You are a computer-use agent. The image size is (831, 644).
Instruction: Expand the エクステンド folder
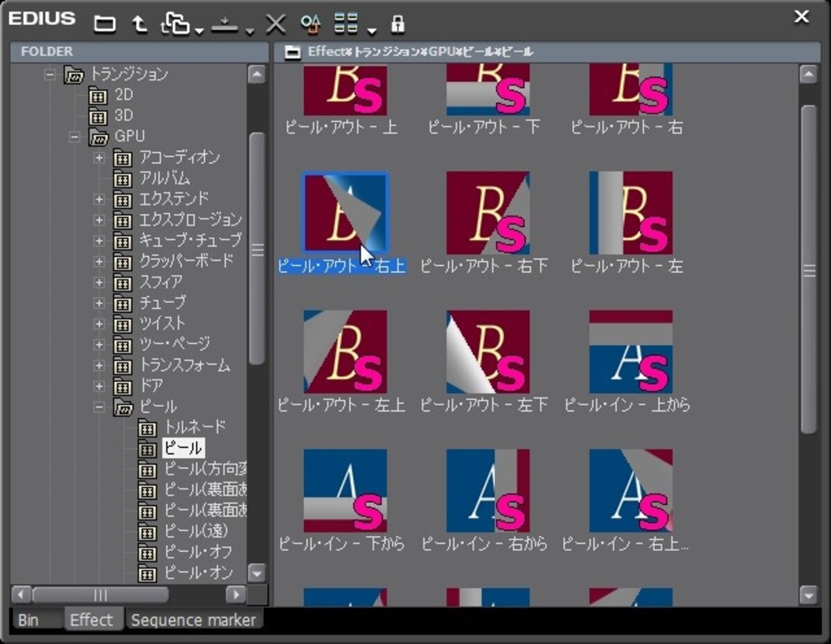99,199
